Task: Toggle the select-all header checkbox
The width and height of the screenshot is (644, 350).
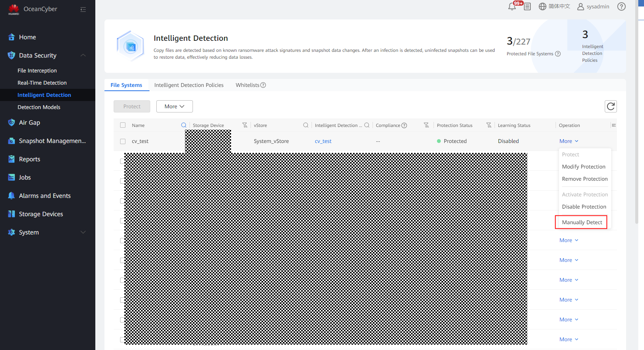Action: 123,125
